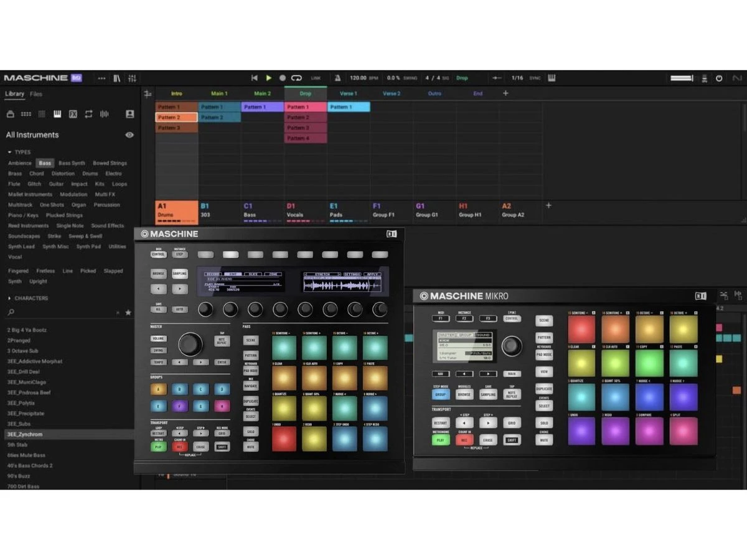Open the Projects filter icon in the Library

coord(11,114)
